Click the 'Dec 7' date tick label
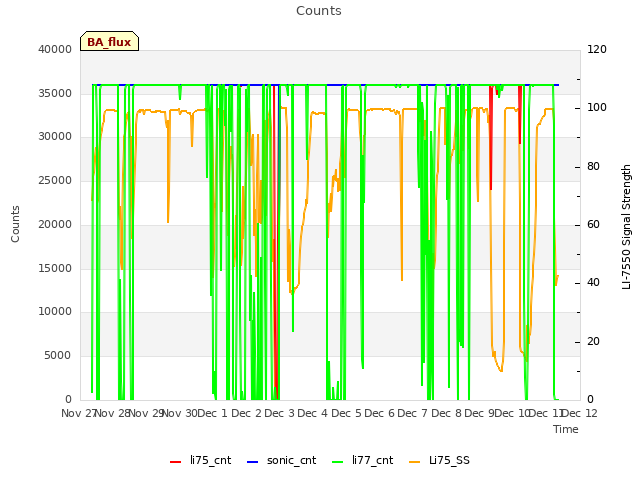The width and height of the screenshot is (640, 480). (x=413, y=413)
